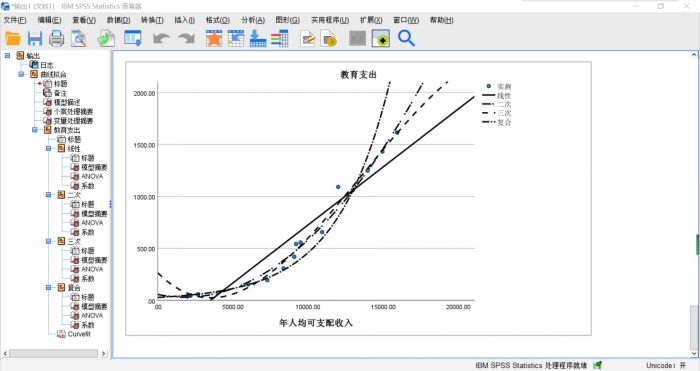Click the Go to Case icon

(236, 39)
